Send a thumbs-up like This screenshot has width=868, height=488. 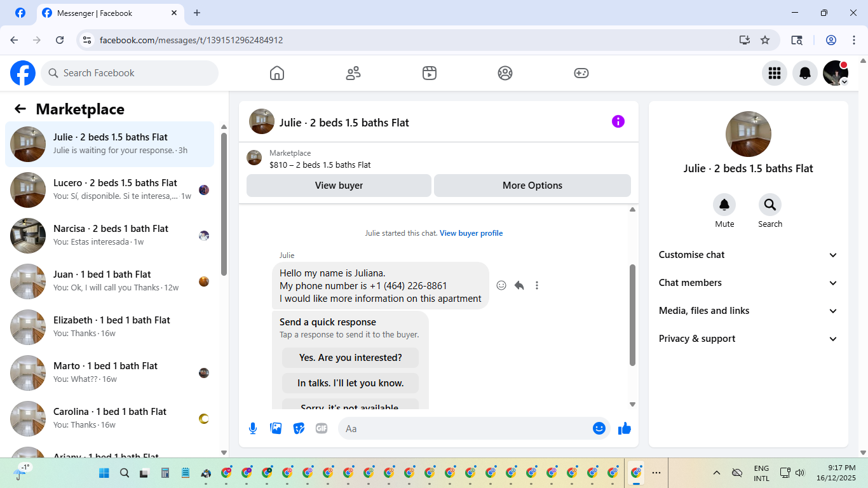pyautogui.click(x=625, y=428)
